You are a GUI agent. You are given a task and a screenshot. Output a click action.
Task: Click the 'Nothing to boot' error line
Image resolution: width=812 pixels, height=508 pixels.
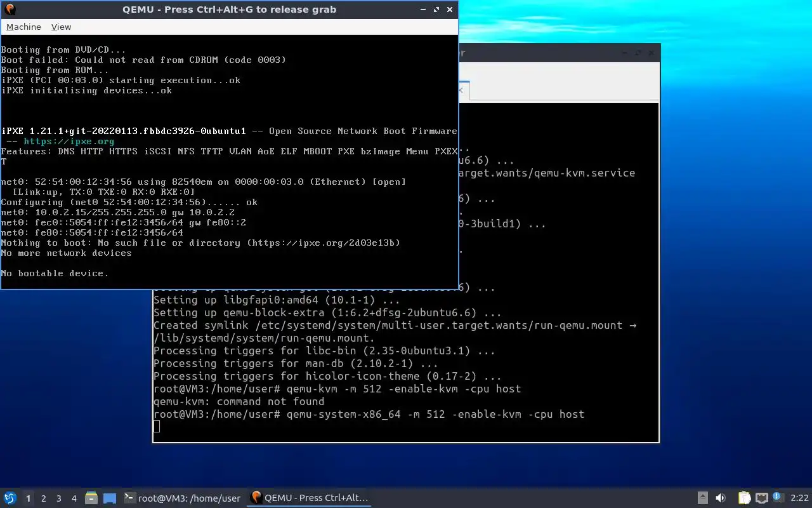pyautogui.click(x=200, y=243)
